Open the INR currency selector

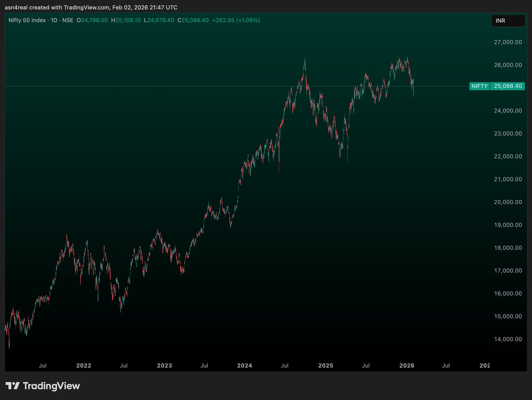point(508,21)
